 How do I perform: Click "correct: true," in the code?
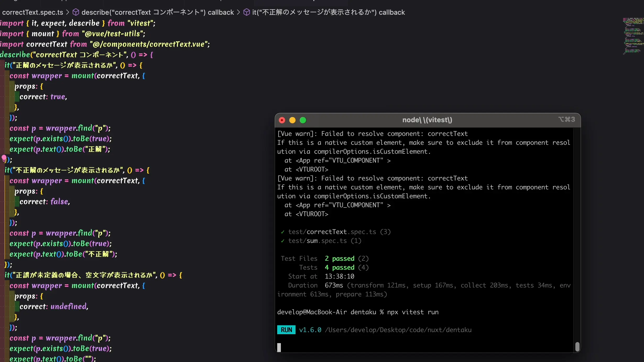point(43,97)
